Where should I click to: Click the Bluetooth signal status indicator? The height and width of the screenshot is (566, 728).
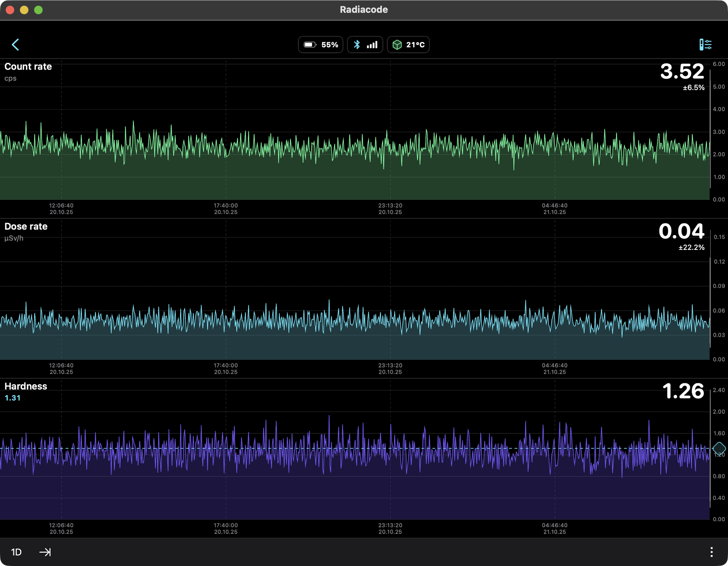click(x=365, y=45)
